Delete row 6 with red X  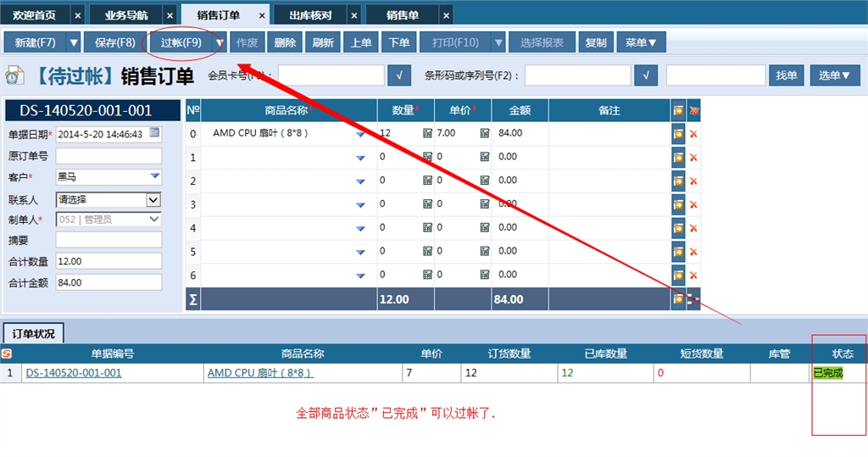tap(693, 276)
